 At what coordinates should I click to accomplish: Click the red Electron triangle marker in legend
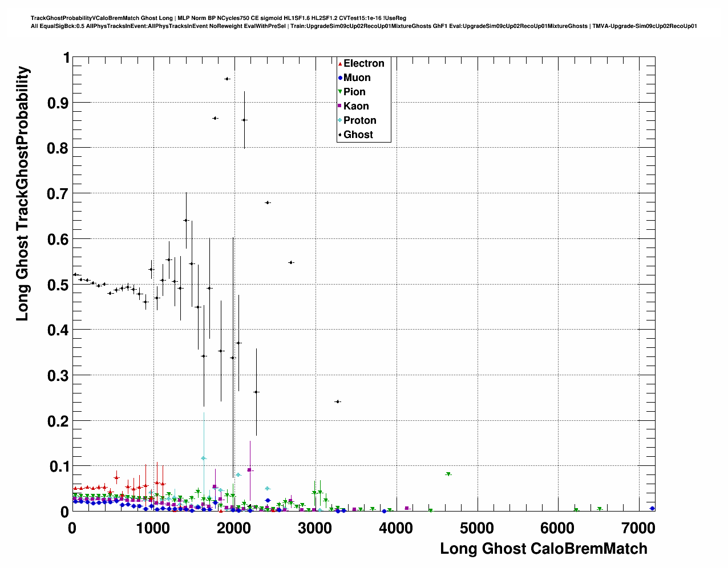click(x=340, y=63)
